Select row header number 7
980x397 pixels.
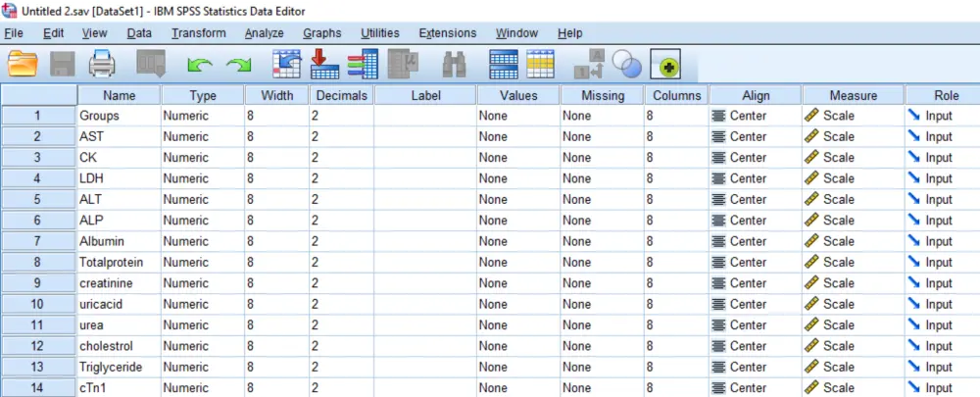click(39, 241)
